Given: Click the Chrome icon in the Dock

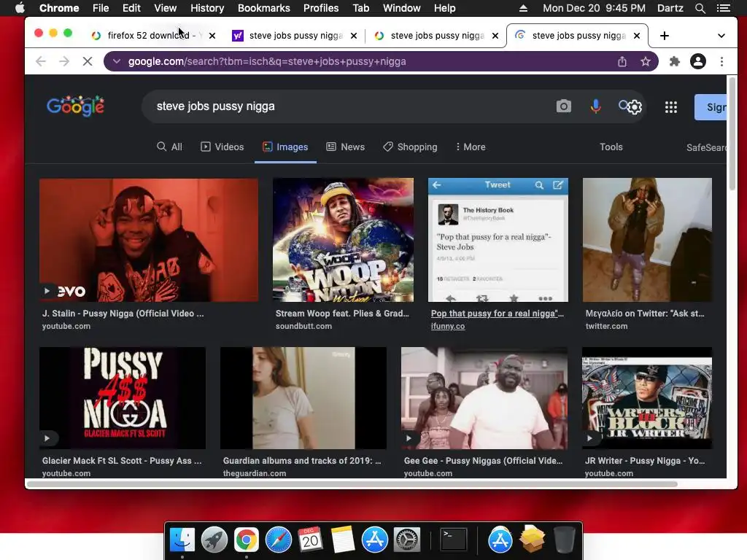Looking at the screenshot, I should (x=247, y=540).
